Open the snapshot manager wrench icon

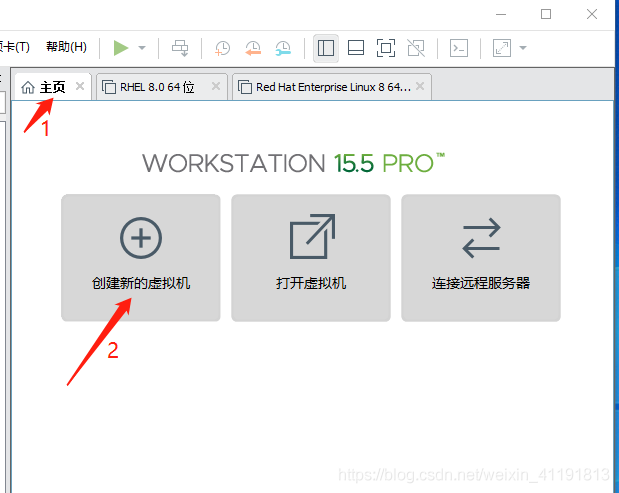pos(283,48)
